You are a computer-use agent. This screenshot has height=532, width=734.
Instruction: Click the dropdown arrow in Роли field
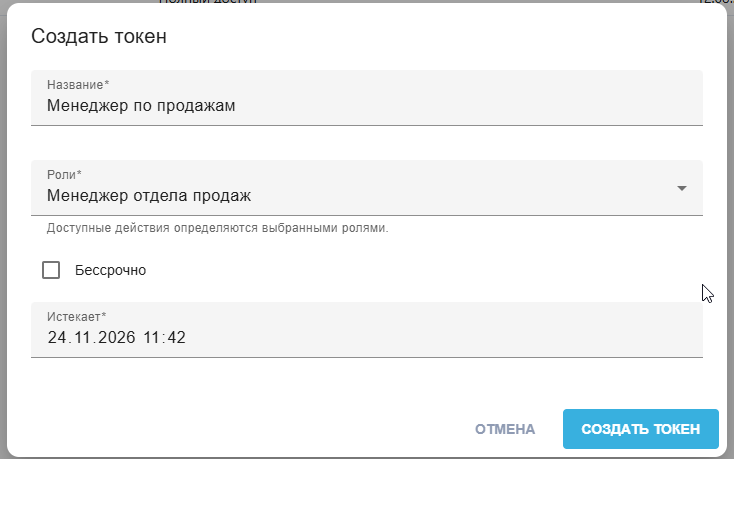point(682,188)
